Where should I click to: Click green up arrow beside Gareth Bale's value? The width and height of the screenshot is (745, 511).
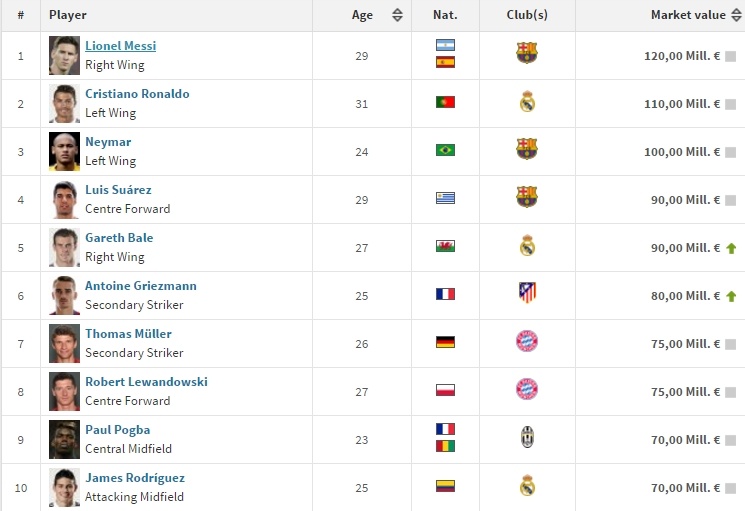731,248
